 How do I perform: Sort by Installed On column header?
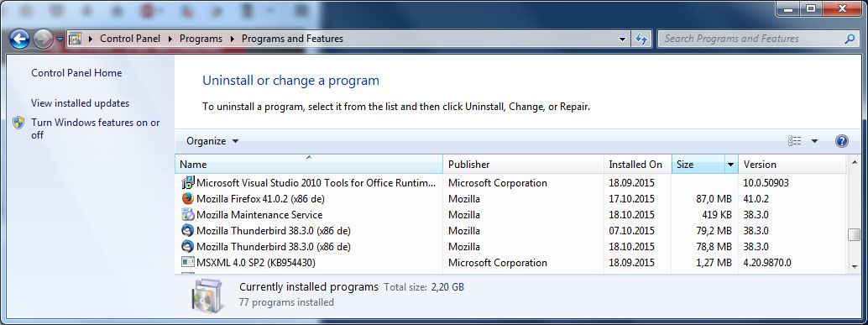(x=637, y=165)
